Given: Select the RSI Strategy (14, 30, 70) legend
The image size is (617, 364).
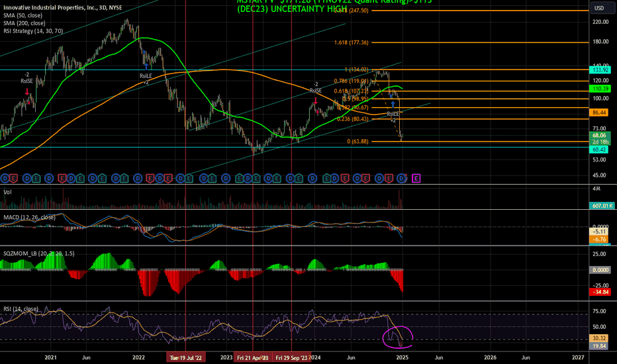Looking at the screenshot, I should coord(33,31).
